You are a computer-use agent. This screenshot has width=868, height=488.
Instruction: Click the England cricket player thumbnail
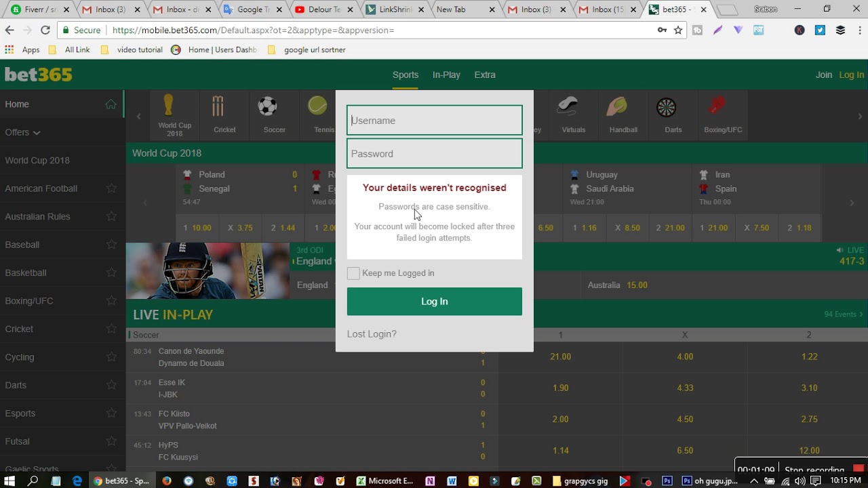click(208, 271)
